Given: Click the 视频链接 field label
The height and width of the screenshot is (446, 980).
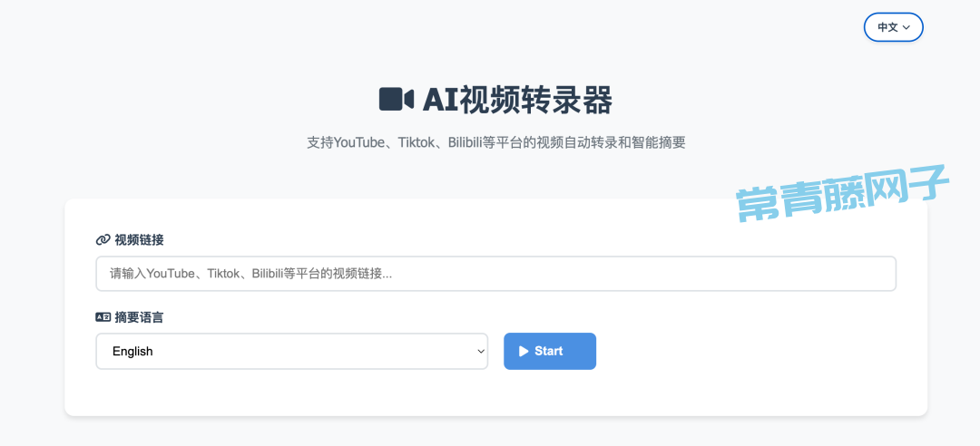Looking at the screenshot, I should (139, 240).
